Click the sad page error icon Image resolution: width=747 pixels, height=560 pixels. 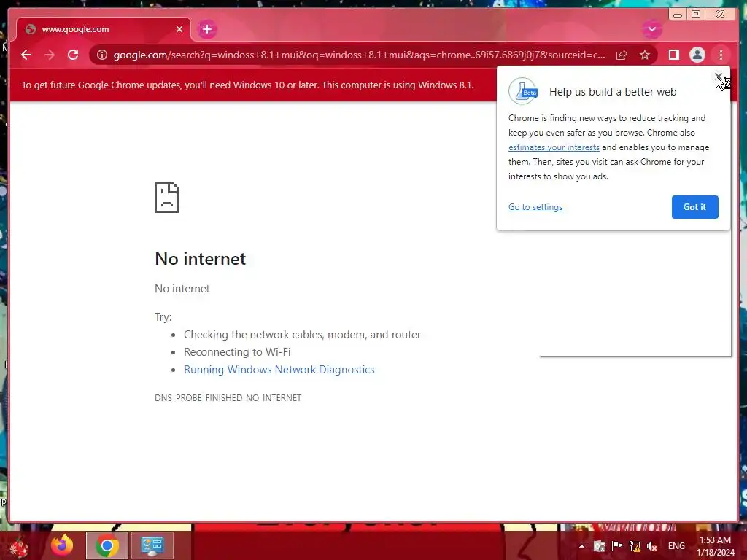pos(167,198)
